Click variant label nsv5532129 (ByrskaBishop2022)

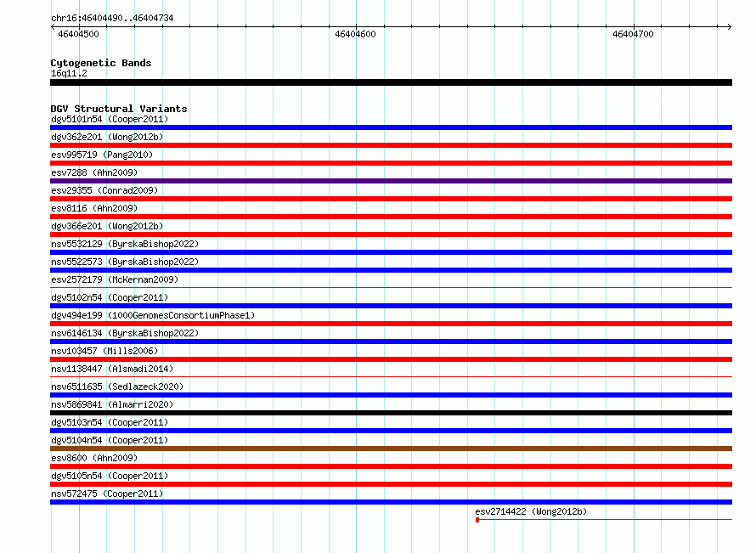click(125, 244)
